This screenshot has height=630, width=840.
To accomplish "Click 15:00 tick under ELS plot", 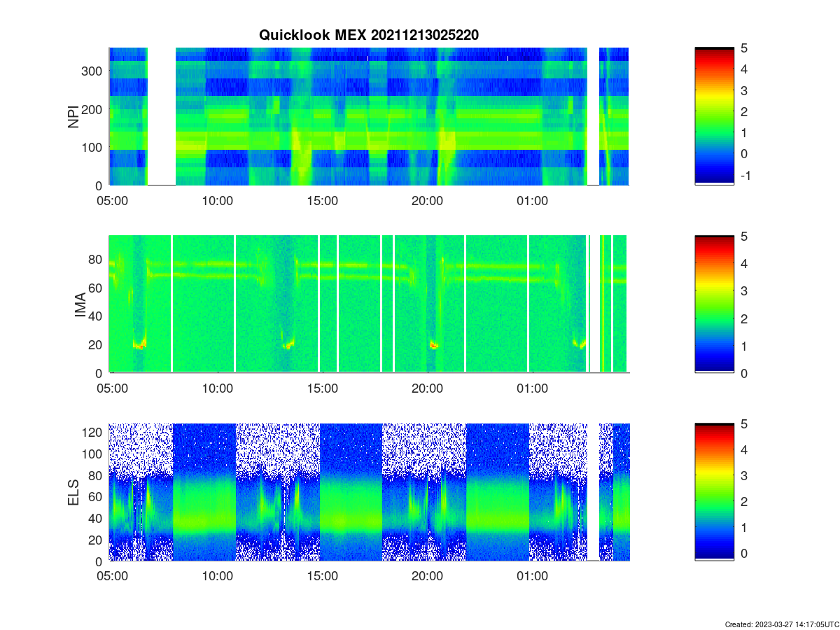I will click(323, 577).
